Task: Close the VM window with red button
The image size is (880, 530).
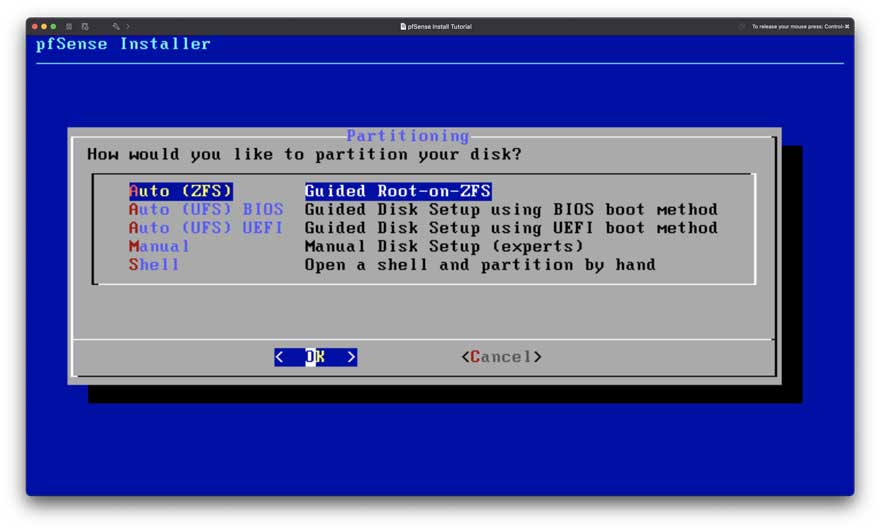Action: pyautogui.click(x=35, y=26)
